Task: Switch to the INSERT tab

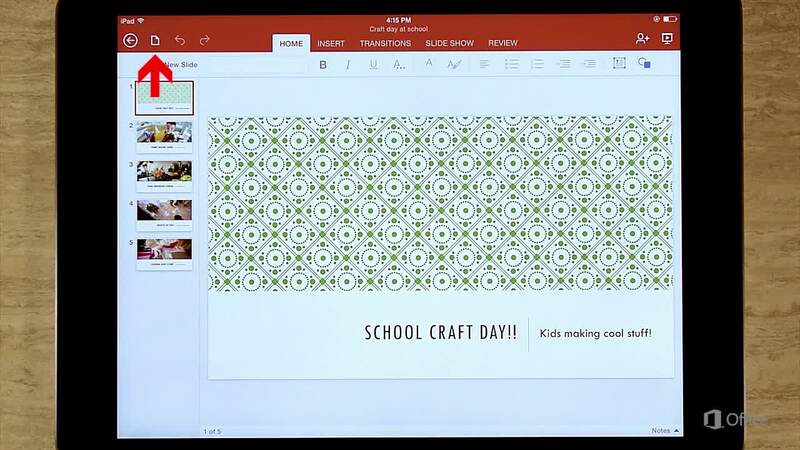Action: pyautogui.click(x=331, y=44)
